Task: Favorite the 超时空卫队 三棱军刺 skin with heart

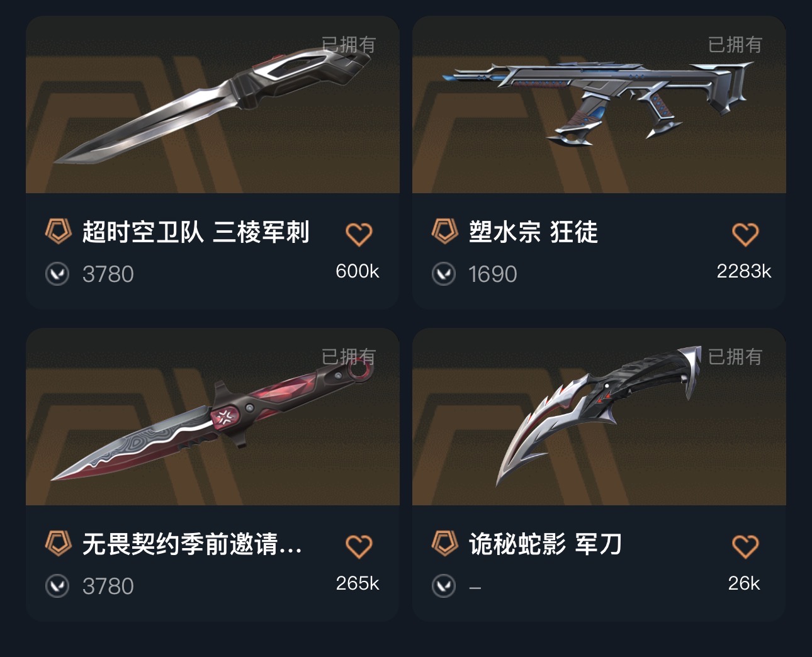Action: pos(359,235)
